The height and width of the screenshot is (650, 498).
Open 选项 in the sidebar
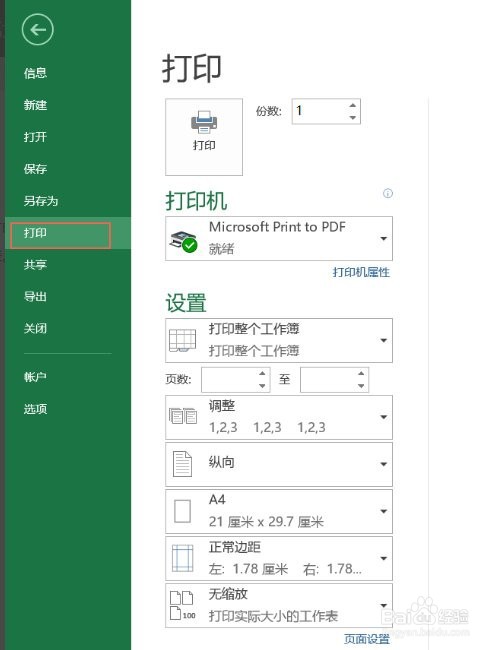pyautogui.click(x=35, y=409)
